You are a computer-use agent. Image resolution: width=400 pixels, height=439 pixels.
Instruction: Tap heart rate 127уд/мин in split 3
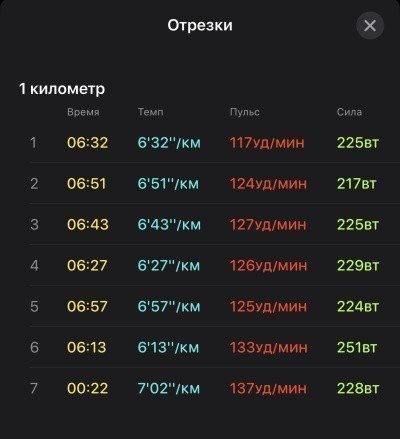tap(268, 225)
